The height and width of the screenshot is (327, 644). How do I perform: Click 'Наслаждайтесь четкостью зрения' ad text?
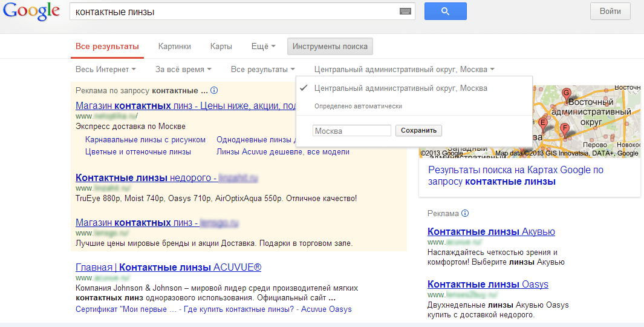[496, 257]
